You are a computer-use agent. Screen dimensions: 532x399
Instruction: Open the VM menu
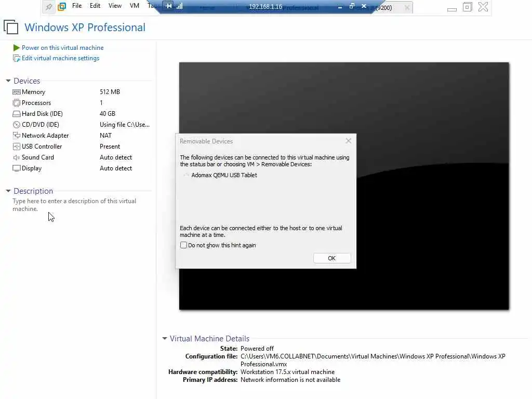coord(135,6)
